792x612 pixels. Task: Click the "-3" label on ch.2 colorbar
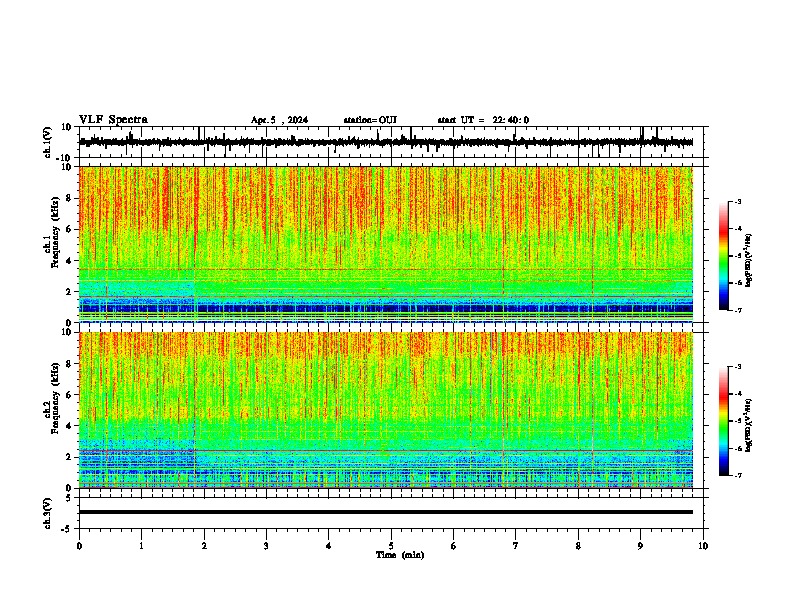pyautogui.click(x=737, y=367)
